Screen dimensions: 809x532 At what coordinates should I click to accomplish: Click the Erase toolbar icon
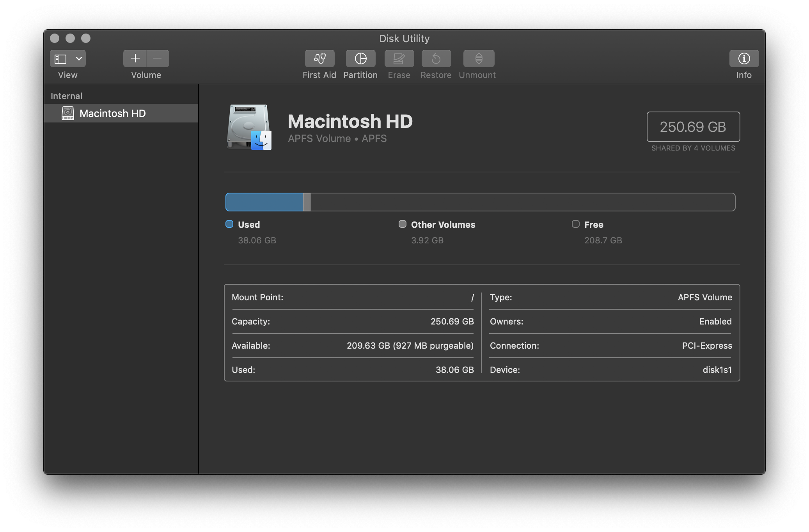(x=399, y=59)
